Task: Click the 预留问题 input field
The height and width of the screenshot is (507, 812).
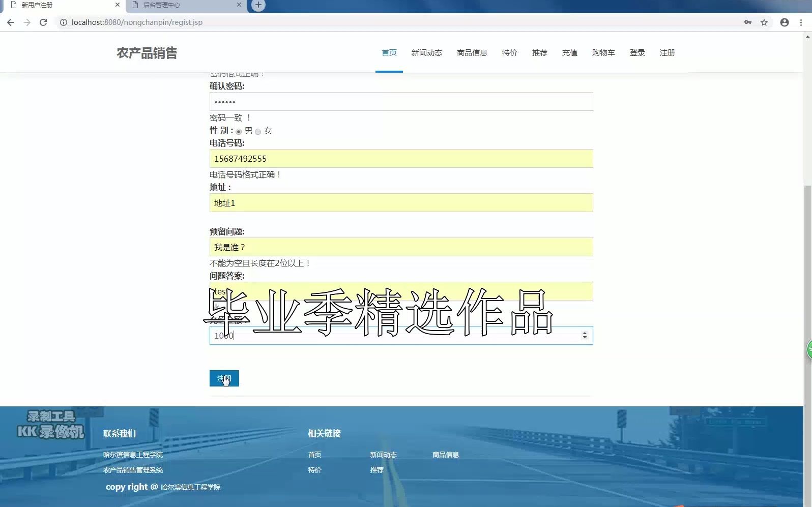Action: 401,247
